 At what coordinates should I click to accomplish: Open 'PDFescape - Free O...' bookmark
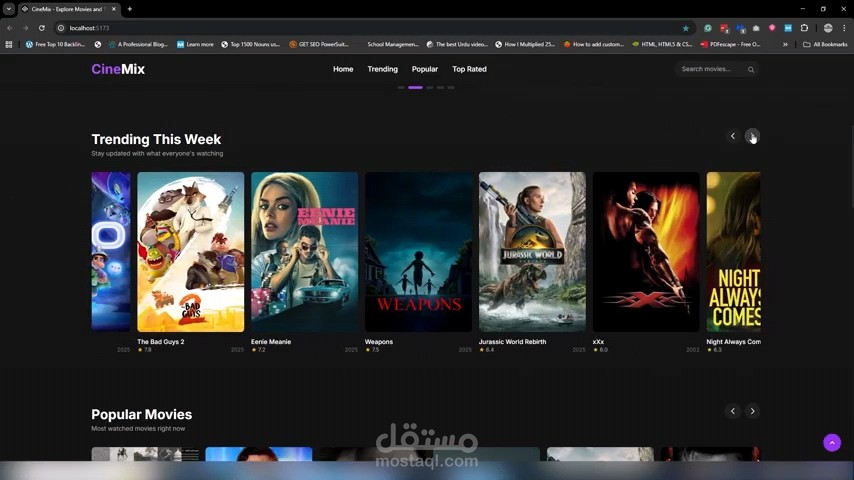[730, 45]
